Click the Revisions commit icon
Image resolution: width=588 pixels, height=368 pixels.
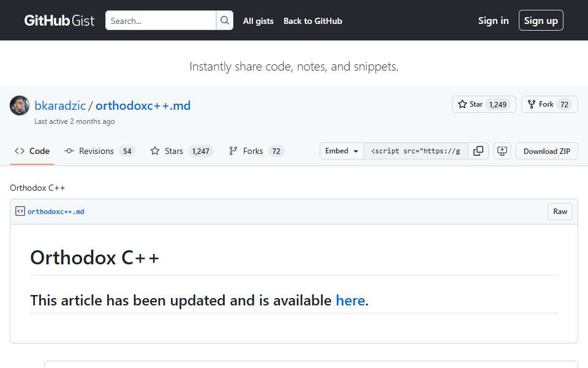click(69, 151)
